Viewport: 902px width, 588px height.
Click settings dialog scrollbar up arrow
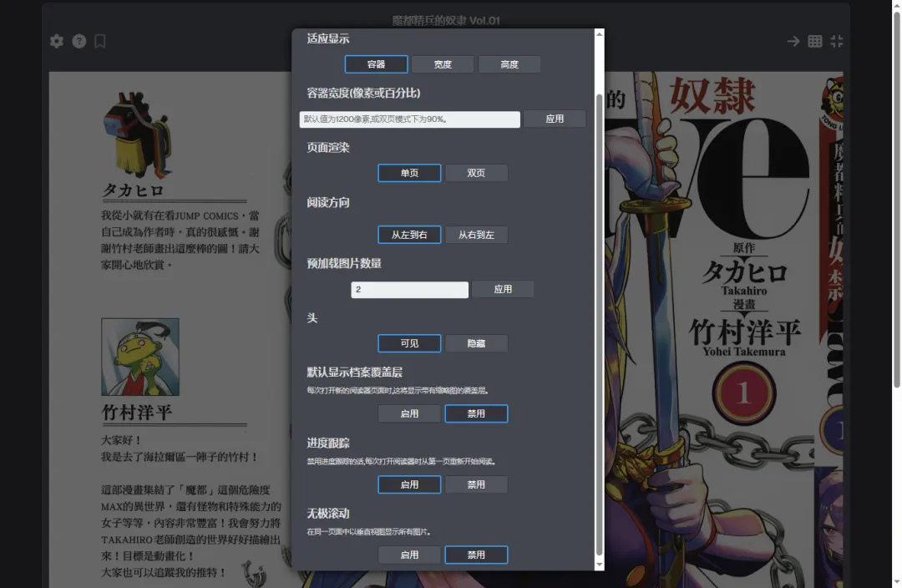tap(600, 34)
